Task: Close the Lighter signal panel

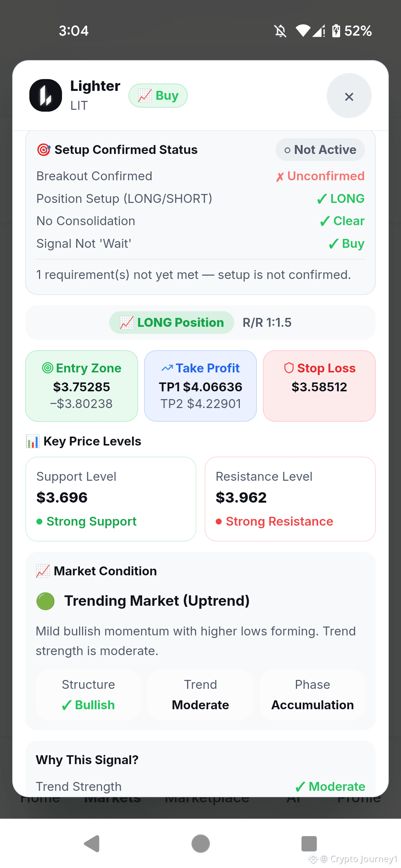Action: (349, 96)
